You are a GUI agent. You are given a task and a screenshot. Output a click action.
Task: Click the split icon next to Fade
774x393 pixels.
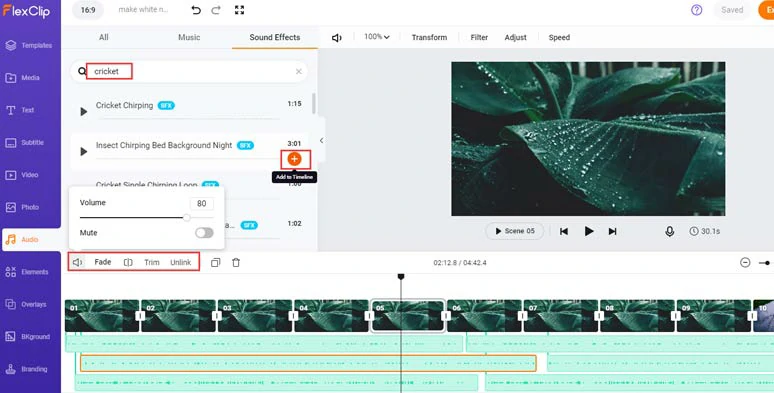click(128, 262)
